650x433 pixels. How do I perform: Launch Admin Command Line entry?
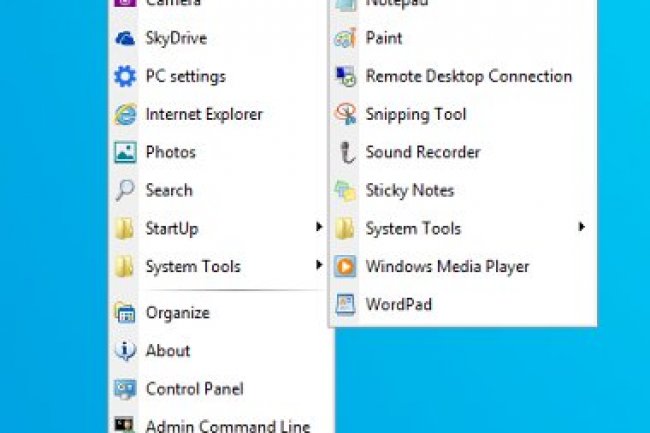click(227, 425)
